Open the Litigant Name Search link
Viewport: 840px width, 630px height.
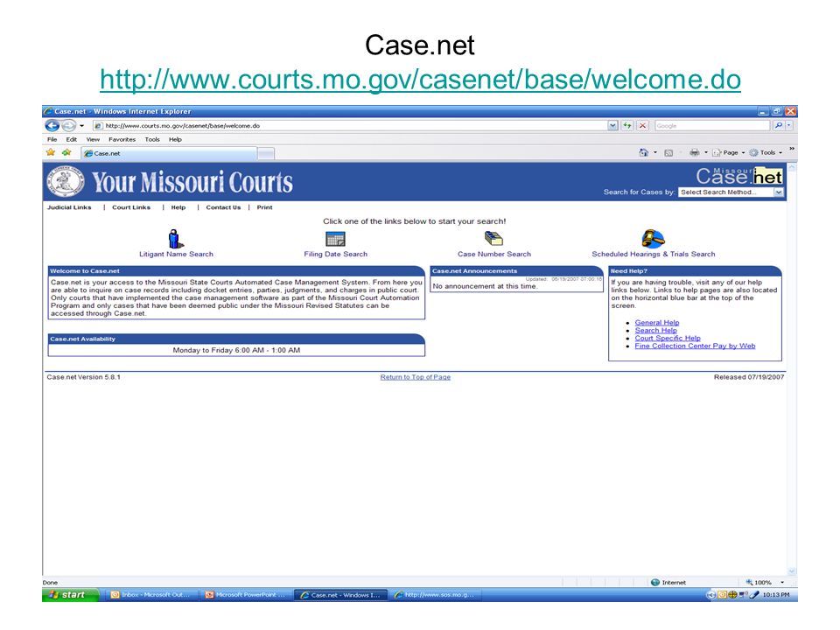pos(176,254)
